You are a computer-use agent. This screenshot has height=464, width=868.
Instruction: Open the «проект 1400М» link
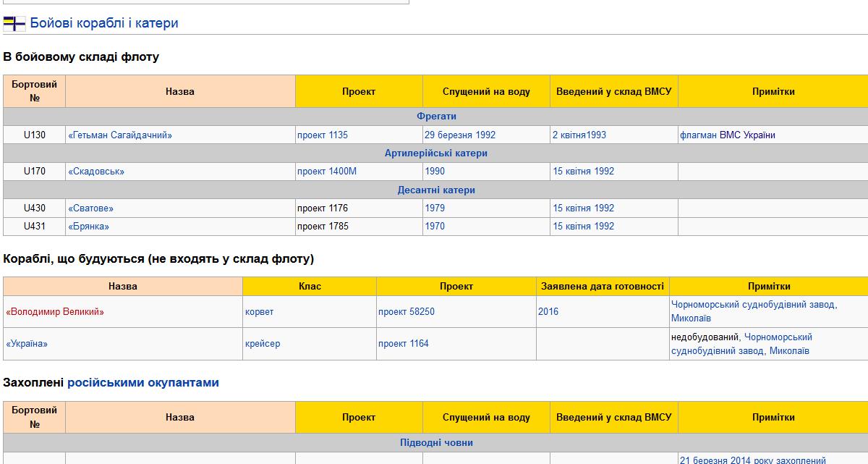(x=327, y=172)
